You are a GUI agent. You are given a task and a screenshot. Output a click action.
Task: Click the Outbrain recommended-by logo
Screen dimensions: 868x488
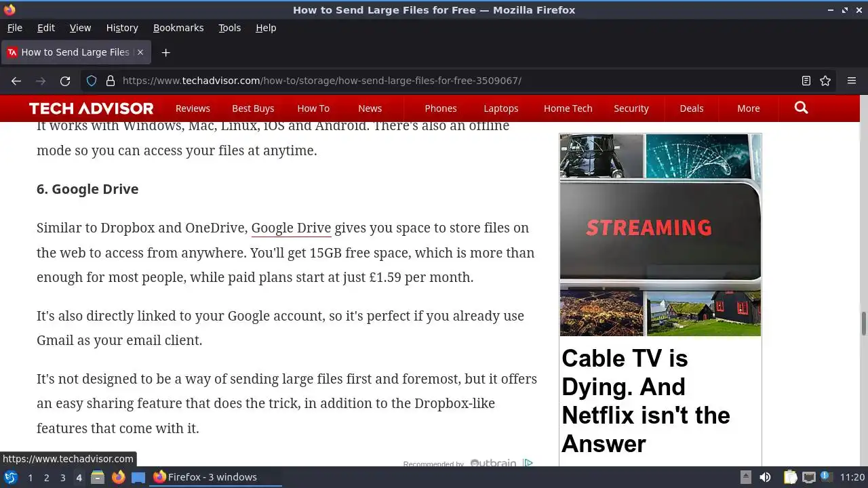493,464
